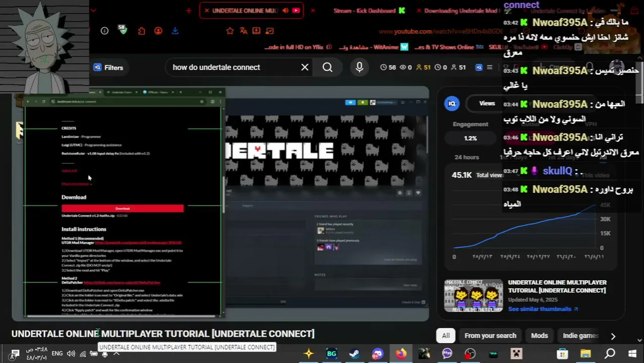Open the 'UNDERTALE ONLINE MULTIPLAYER TUTORIAL' related video title

coord(557,286)
